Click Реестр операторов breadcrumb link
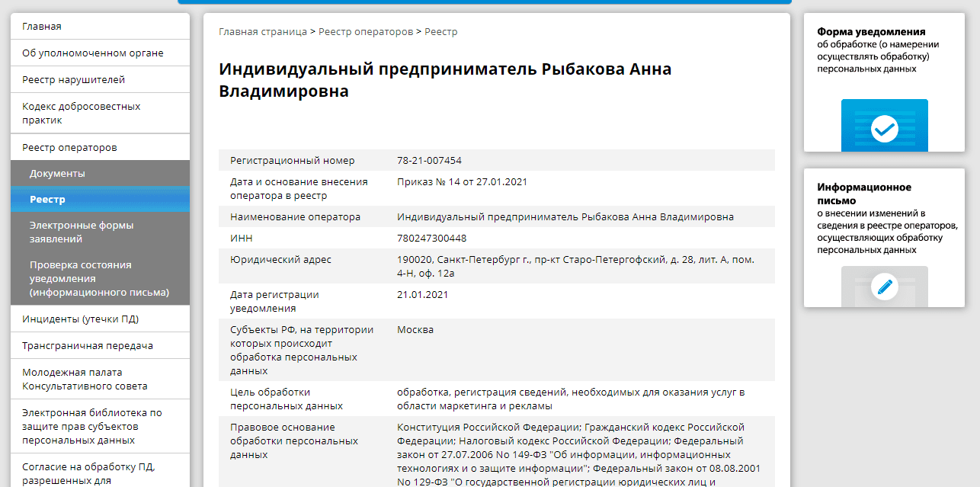 [x=365, y=32]
